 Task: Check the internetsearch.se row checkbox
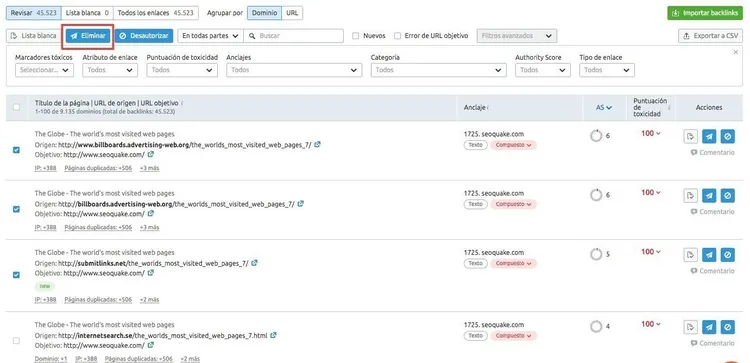[16, 341]
